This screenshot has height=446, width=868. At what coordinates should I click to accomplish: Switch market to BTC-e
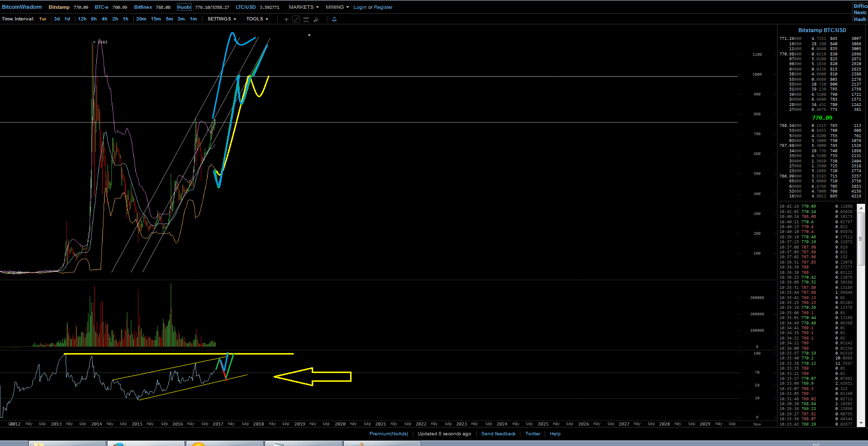tap(102, 7)
